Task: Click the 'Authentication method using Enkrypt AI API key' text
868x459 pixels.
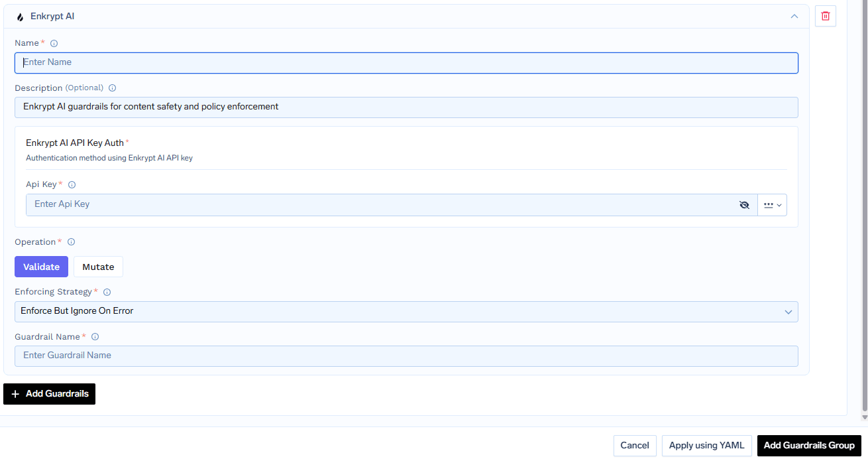Action: [x=109, y=158]
